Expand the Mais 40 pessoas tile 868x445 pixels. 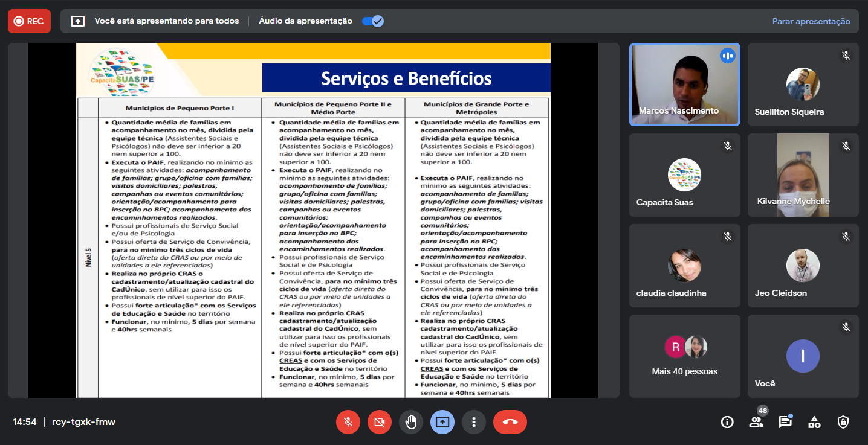click(x=684, y=356)
